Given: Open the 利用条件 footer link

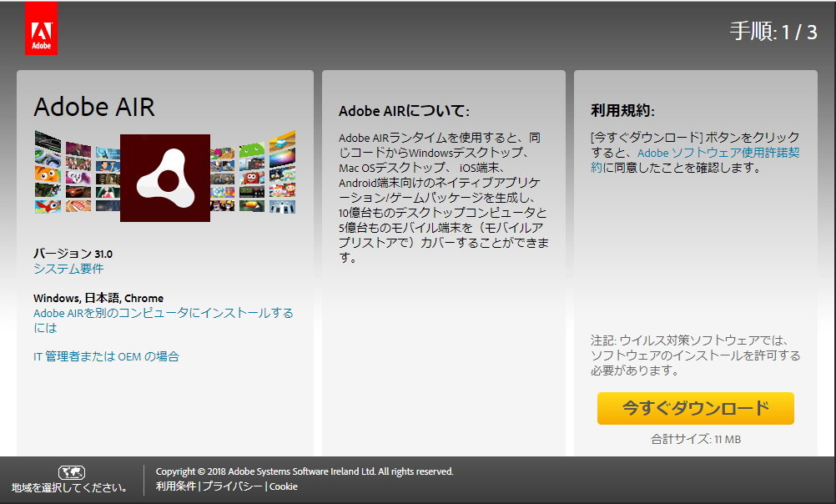Looking at the screenshot, I should tap(176, 486).
